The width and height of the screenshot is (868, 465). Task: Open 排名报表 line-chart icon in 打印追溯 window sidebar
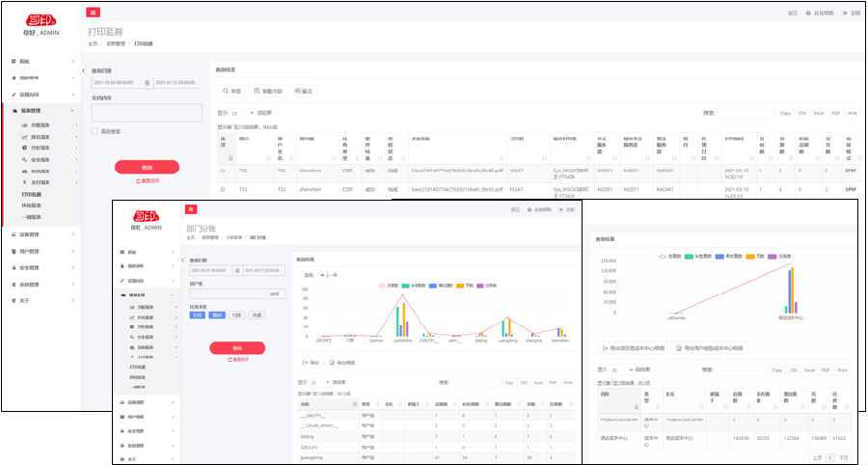coord(24,137)
